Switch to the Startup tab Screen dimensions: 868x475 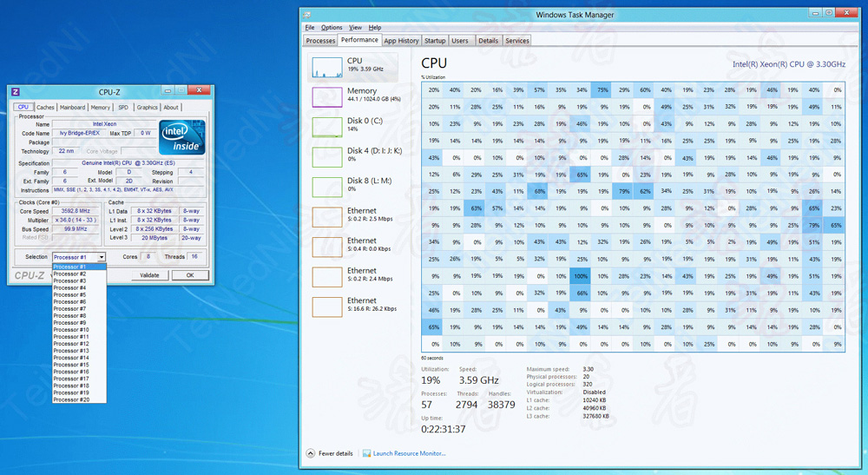click(435, 41)
